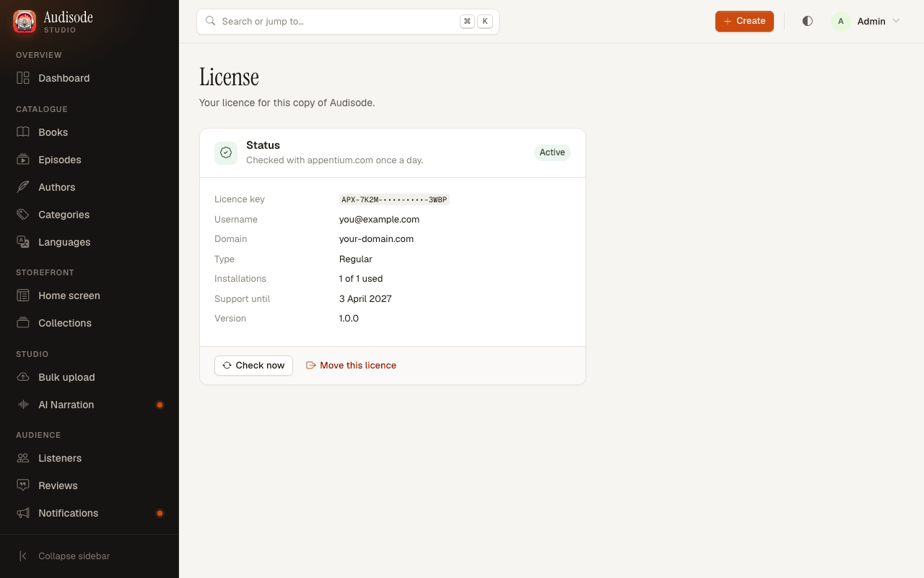Screen dimensions: 924x578
Task: Open the Reviews page
Action: [x=90, y=486]
